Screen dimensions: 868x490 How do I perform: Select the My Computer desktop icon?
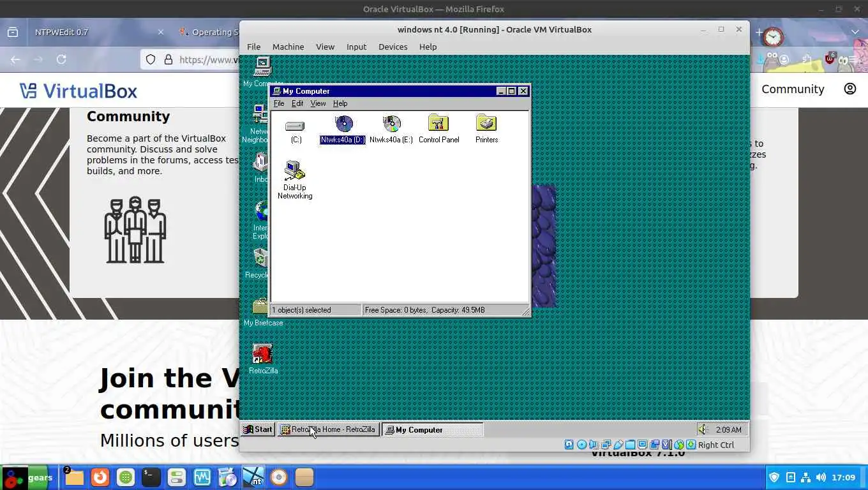click(262, 71)
